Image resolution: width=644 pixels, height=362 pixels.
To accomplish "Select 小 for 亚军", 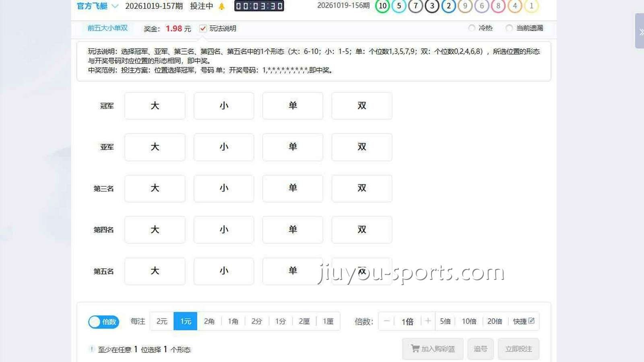I will (224, 147).
